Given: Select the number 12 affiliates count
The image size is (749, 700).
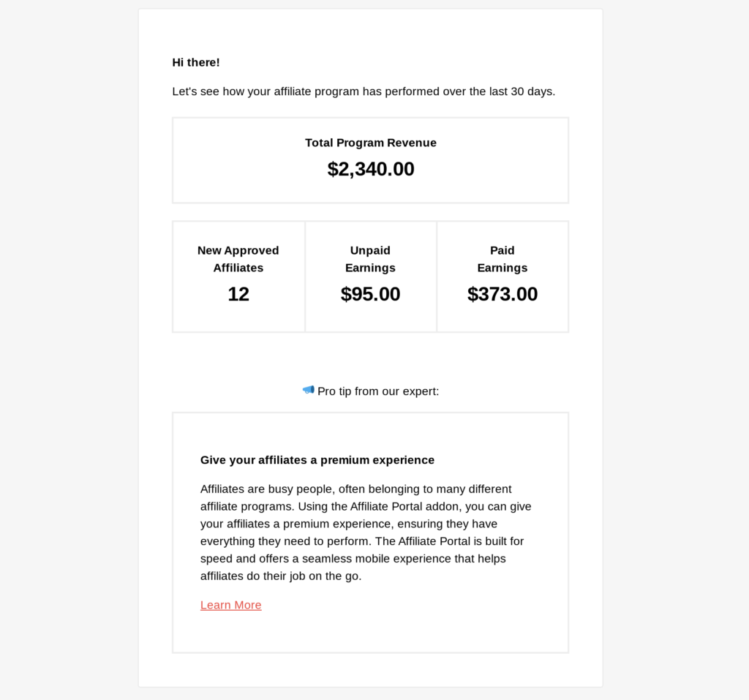Looking at the screenshot, I should click(x=238, y=294).
